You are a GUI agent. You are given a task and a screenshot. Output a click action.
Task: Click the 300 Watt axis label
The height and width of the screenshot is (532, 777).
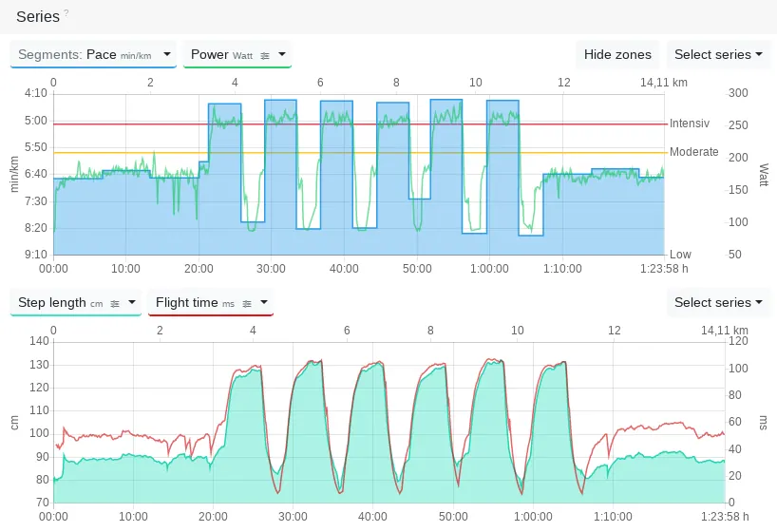[738, 93]
